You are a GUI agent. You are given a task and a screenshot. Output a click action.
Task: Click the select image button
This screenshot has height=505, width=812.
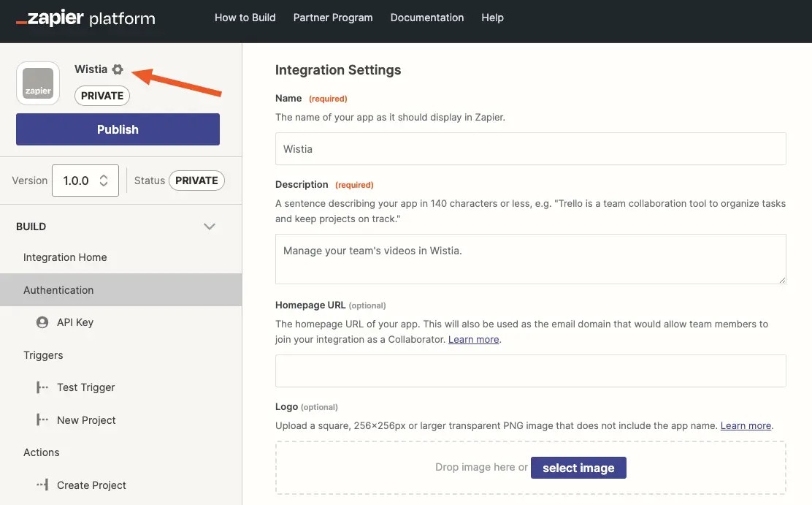click(x=578, y=468)
